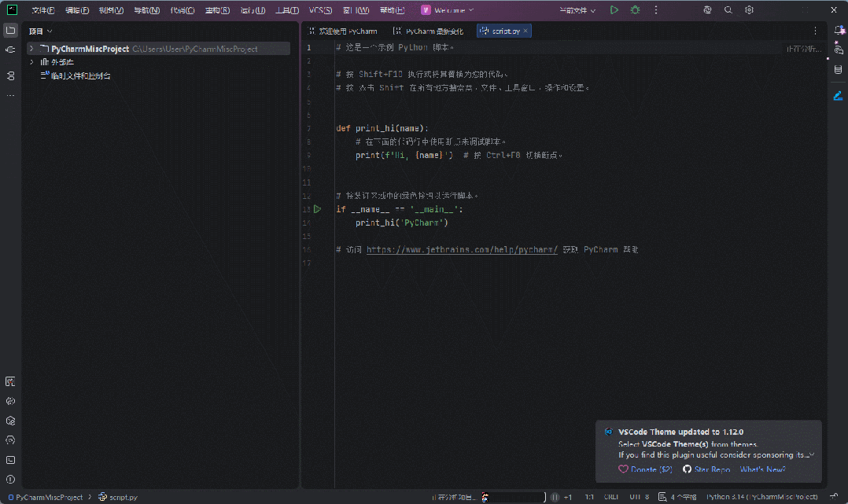The width and height of the screenshot is (848, 504).
Task: Click PyCharmMiscProject breadcrumb in navigation bar
Action: [46, 497]
